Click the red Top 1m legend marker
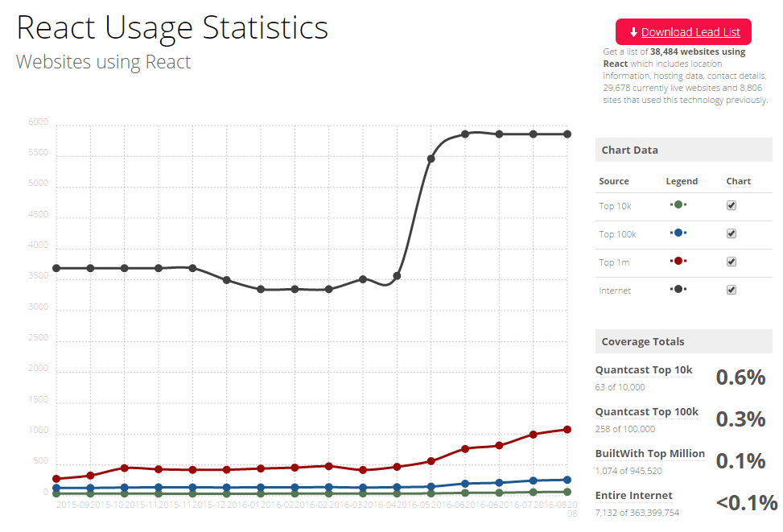Viewport: 783px width, 532px height. pos(678,262)
